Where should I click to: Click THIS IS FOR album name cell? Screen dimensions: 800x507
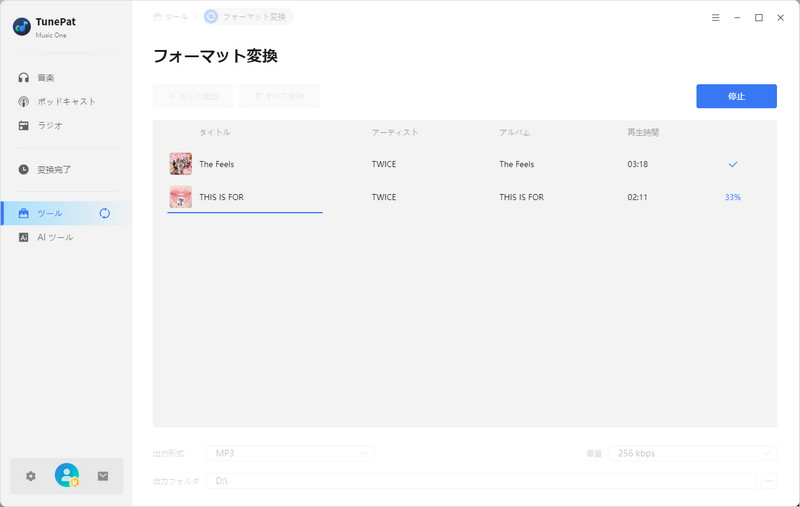521,197
